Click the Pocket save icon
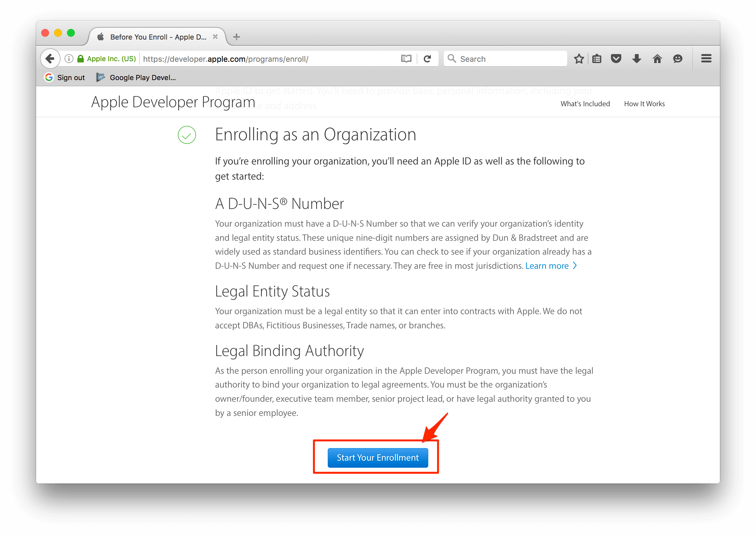The height and width of the screenshot is (535, 756). click(x=616, y=59)
